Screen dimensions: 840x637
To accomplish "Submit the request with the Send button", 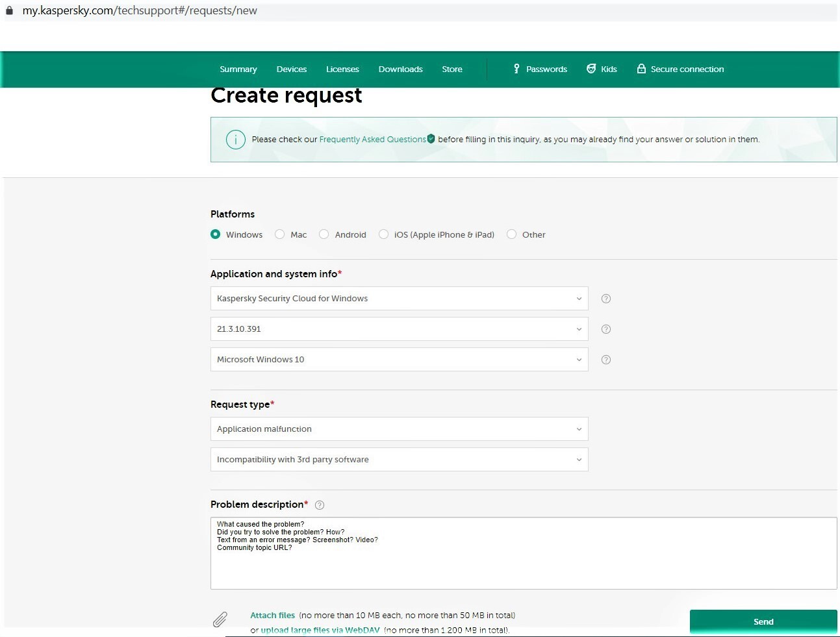I will [x=763, y=621].
